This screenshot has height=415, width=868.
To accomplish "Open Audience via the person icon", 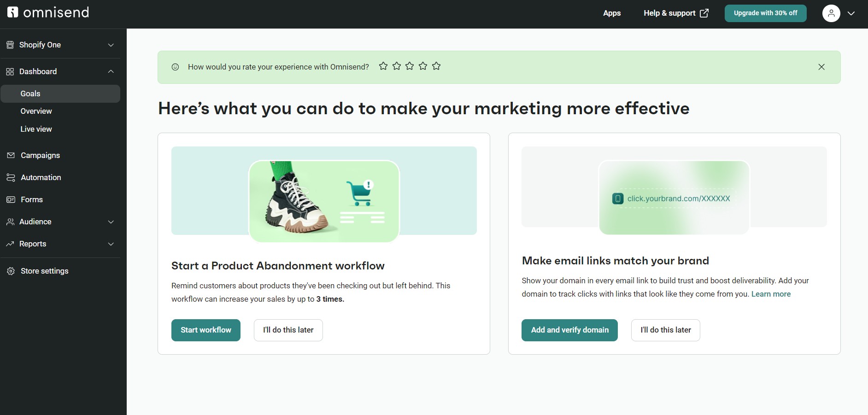I will coord(10,222).
